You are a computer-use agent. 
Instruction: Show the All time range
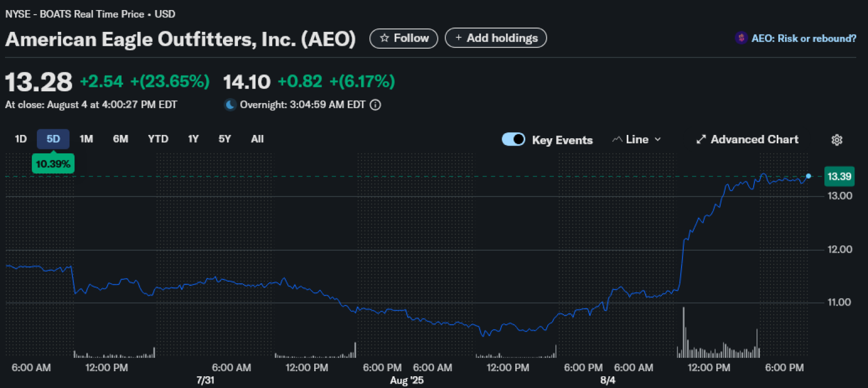click(x=257, y=139)
